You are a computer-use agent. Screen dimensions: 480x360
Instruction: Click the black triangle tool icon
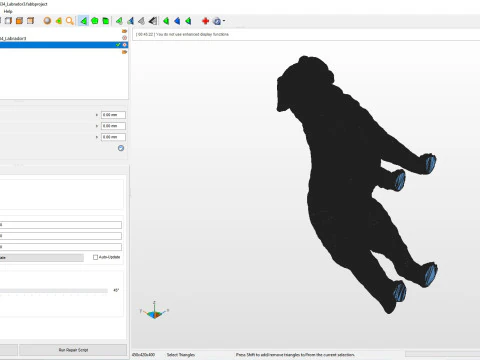click(x=153, y=21)
